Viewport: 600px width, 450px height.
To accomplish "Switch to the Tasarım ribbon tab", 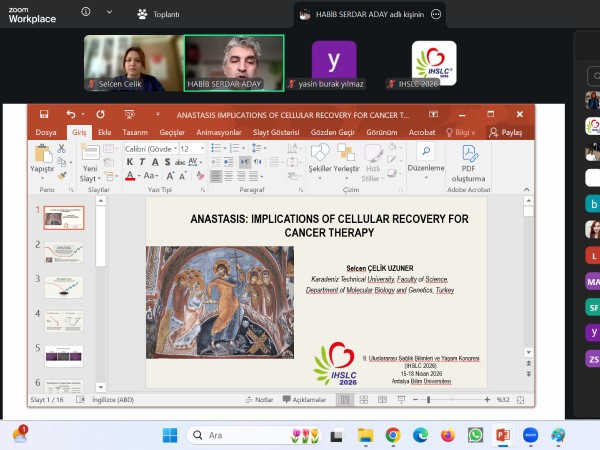I will point(135,132).
